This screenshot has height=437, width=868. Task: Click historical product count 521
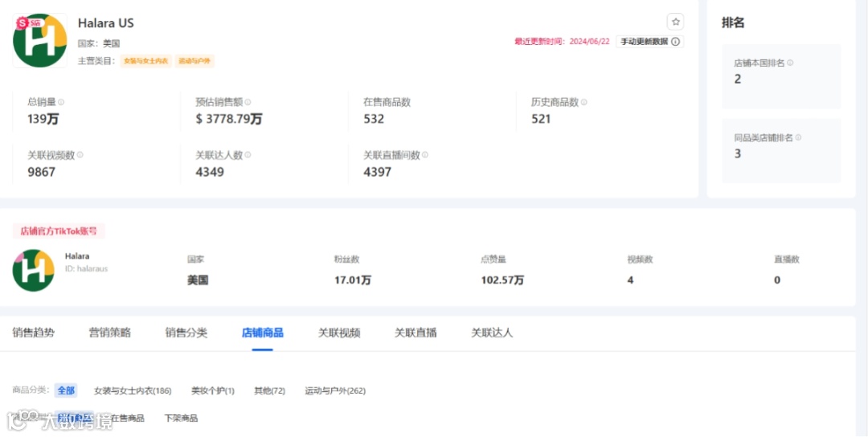pos(541,118)
